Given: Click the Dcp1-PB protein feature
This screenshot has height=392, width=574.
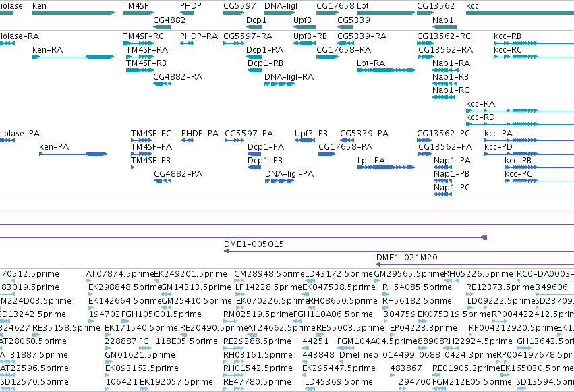Looking at the screenshot, I should point(254,167).
